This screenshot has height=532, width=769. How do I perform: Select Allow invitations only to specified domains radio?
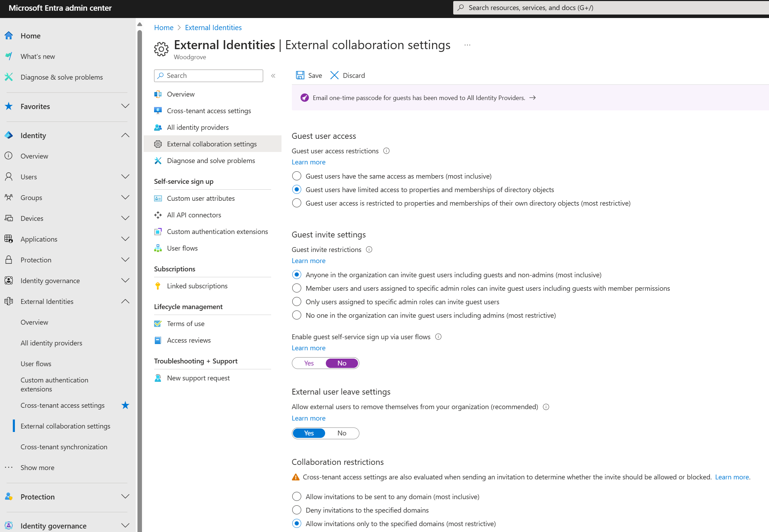pyautogui.click(x=296, y=523)
